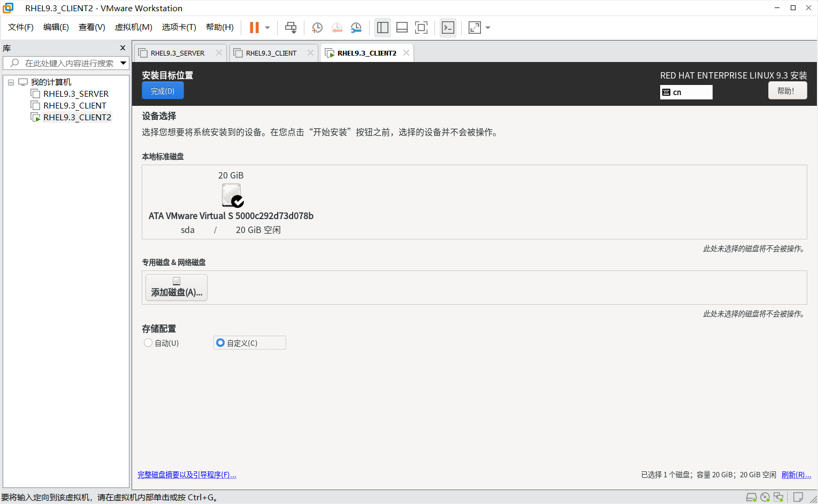Show or hide the thumbnail bar
The height and width of the screenshot is (504, 818).
402,27
